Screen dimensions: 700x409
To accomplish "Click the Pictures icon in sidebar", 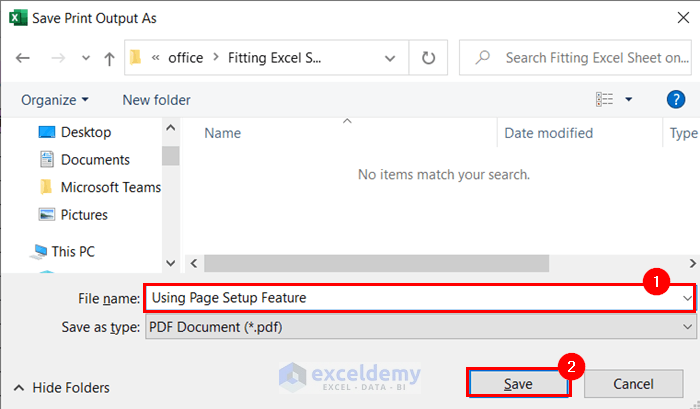I will [46, 214].
